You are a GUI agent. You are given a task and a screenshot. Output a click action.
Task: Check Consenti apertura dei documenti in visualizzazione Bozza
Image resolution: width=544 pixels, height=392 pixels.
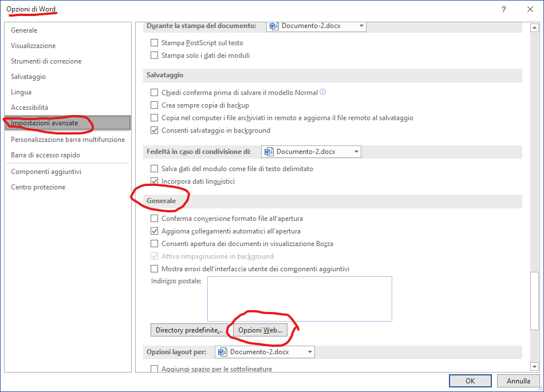155,244
